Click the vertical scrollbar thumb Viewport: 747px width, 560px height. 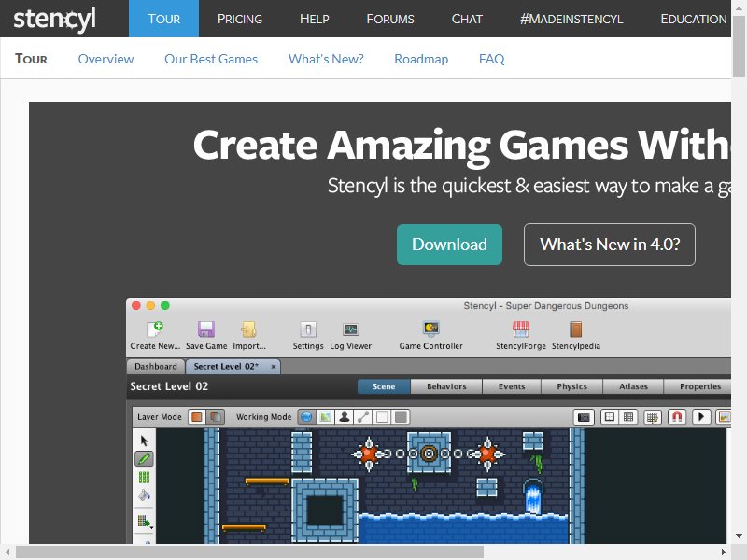(739, 45)
